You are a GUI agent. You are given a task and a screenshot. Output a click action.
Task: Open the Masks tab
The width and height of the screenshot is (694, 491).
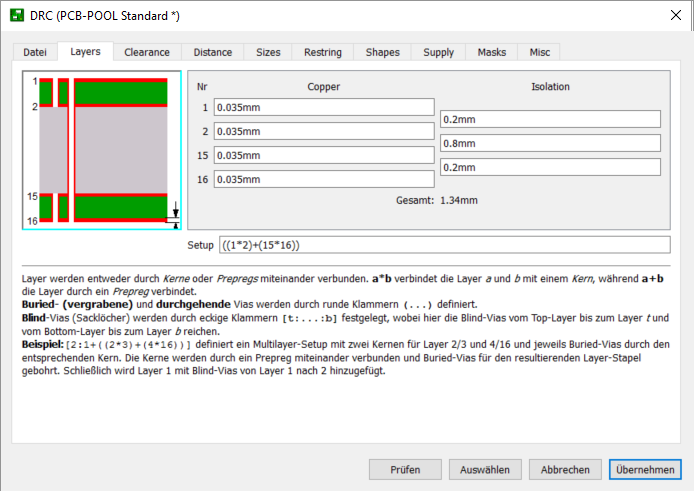click(x=492, y=52)
